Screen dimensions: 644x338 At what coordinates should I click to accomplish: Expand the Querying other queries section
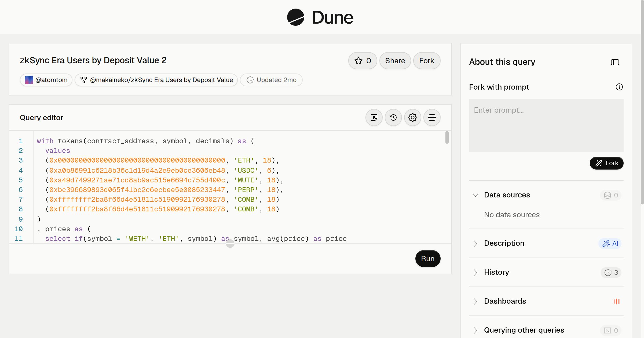(475, 330)
